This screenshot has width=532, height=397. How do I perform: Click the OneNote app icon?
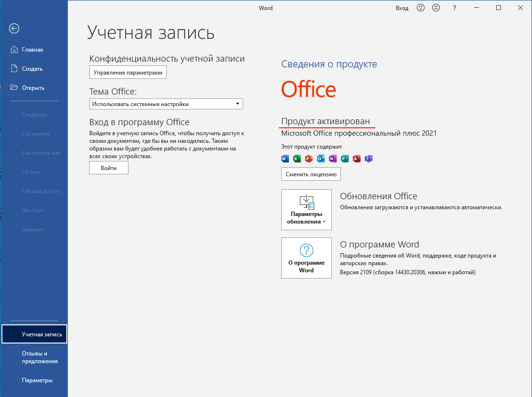click(x=332, y=159)
